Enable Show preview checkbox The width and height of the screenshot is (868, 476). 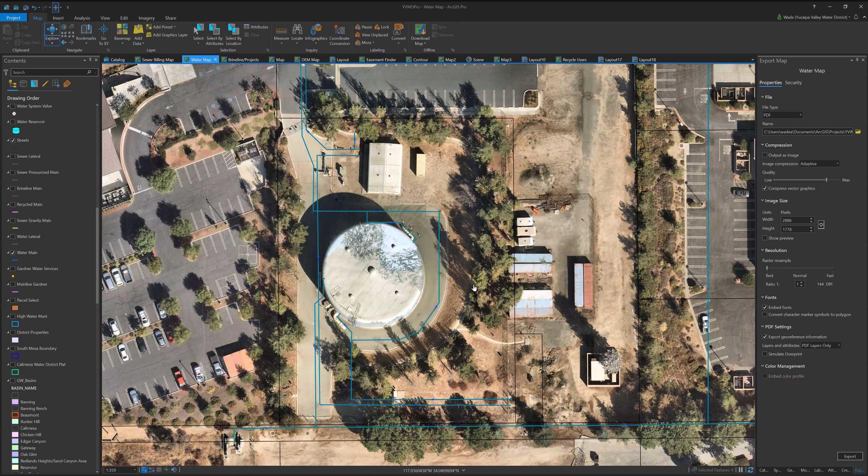point(765,238)
